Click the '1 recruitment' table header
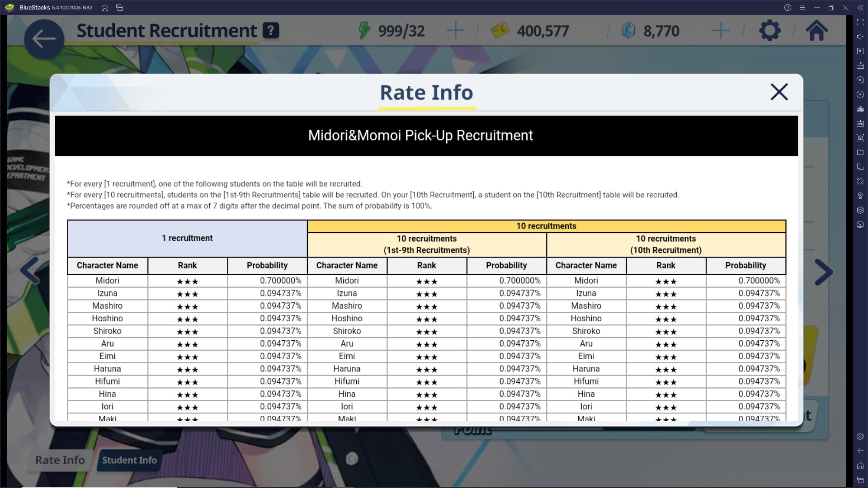 pyautogui.click(x=187, y=238)
